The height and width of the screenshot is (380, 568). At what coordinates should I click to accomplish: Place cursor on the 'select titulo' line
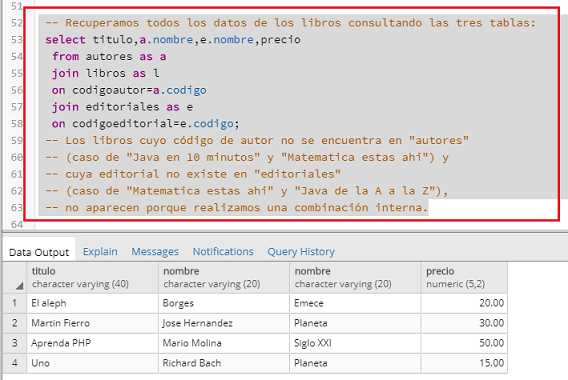173,39
